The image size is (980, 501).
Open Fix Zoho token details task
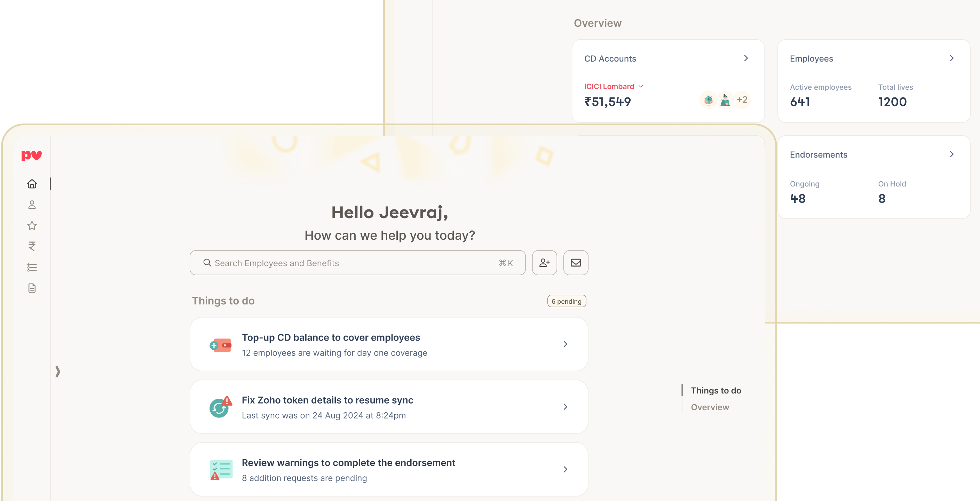click(389, 407)
